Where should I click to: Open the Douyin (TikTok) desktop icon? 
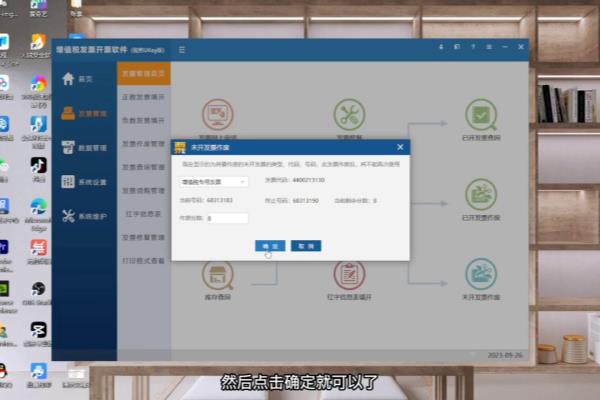39,165
